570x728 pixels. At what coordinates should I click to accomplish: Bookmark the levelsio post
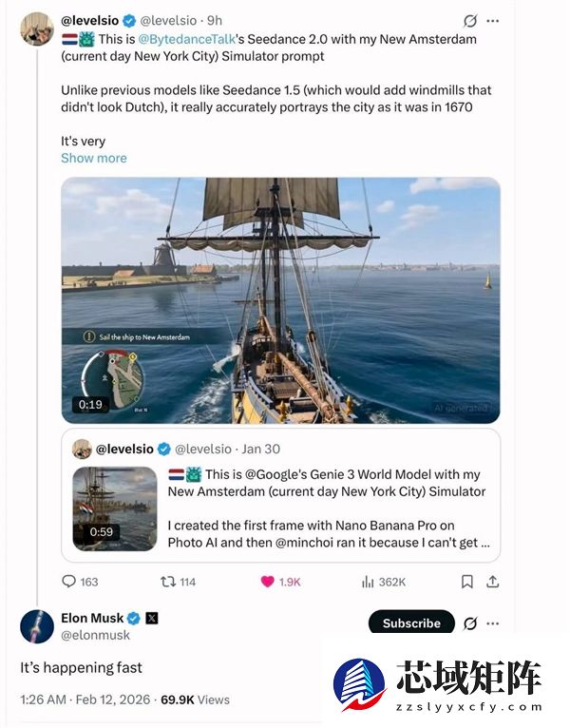point(467,582)
